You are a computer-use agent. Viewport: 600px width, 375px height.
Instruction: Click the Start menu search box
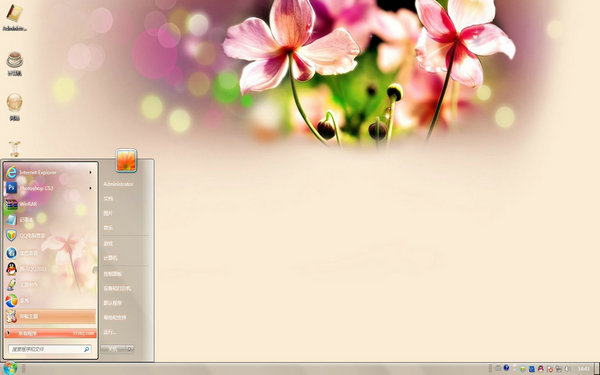[x=49, y=349]
